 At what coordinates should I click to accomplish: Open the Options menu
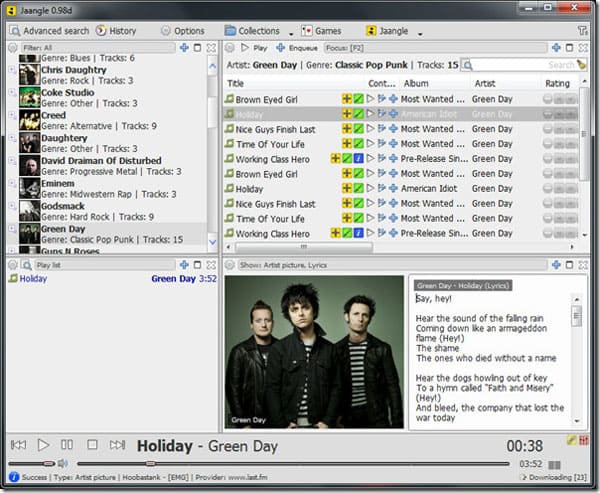tap(181, 31)
